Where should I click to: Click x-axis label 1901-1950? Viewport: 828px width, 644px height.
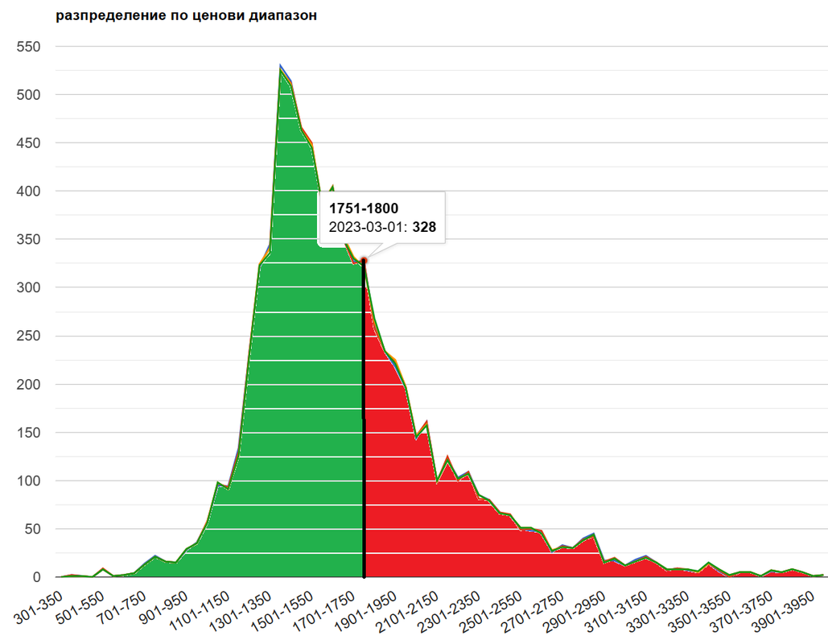367,610
